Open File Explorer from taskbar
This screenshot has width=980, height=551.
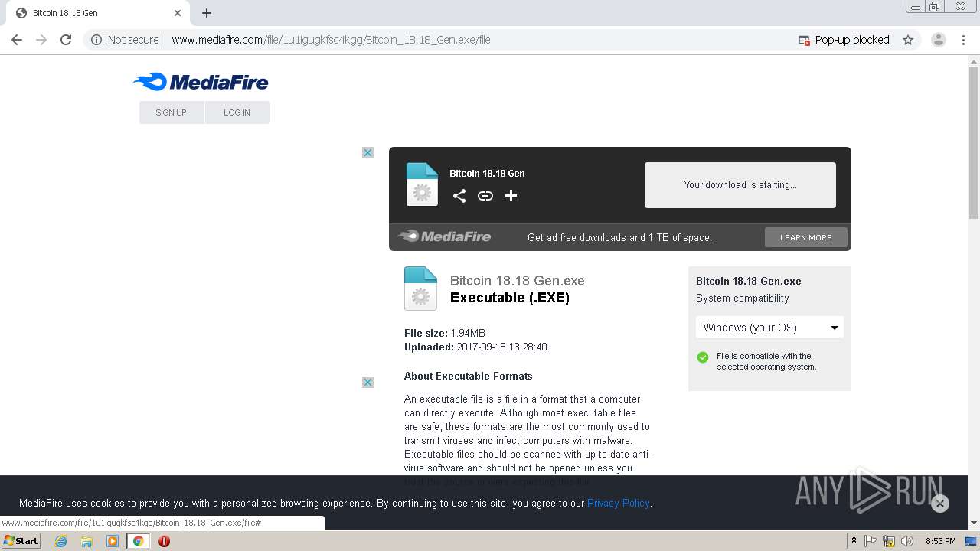pos(87,541)
